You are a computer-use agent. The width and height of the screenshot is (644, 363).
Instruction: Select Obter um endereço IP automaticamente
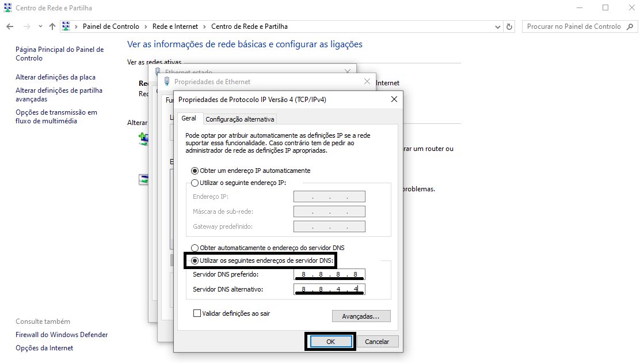(195, 171)
